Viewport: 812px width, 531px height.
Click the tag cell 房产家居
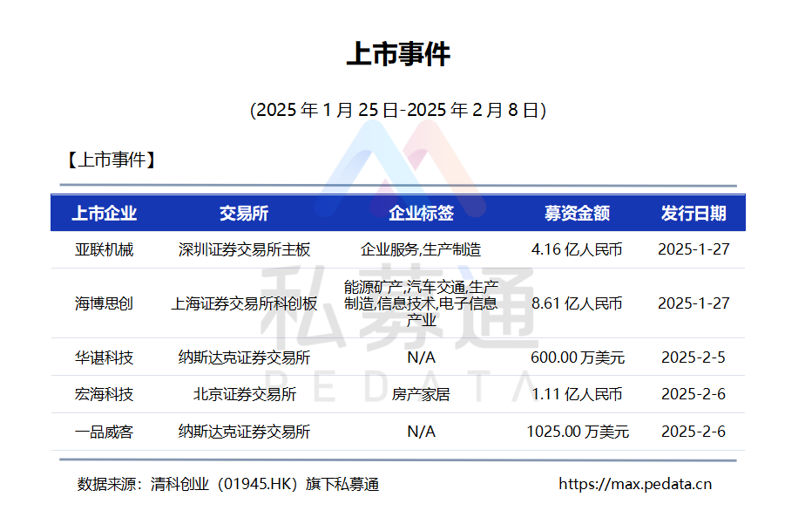point(421,394)
